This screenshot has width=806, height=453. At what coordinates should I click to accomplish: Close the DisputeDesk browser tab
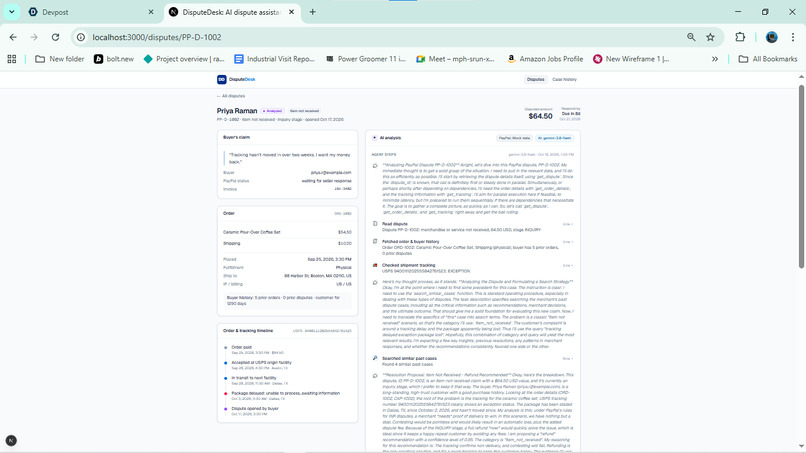coord(291,12)
